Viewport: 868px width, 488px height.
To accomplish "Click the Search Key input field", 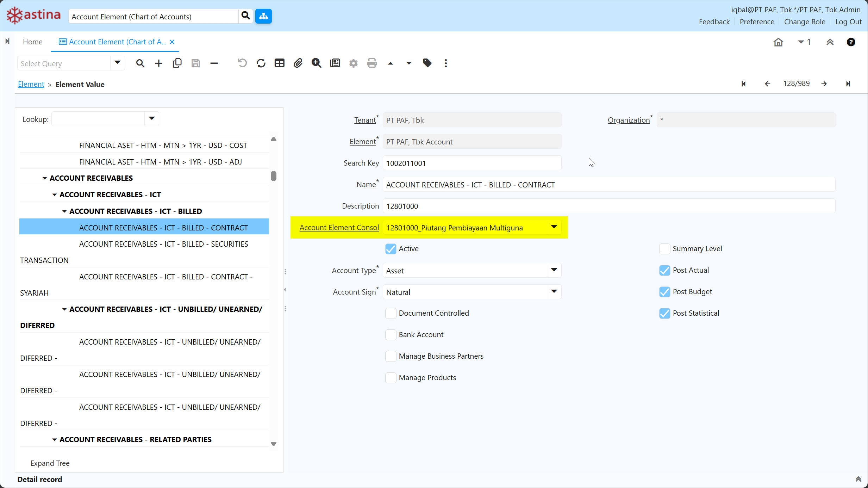I will tap(472, 163).
